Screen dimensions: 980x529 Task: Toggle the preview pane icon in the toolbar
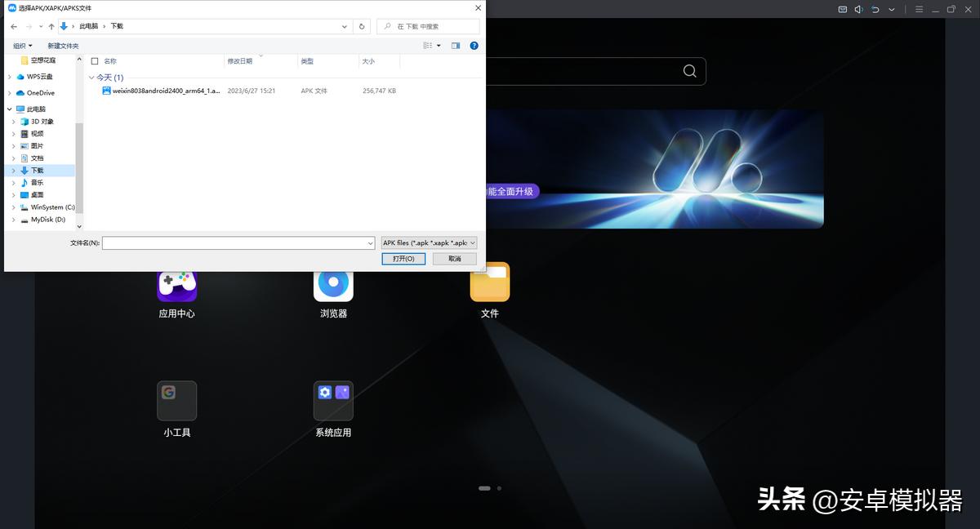tap(456, 45)
